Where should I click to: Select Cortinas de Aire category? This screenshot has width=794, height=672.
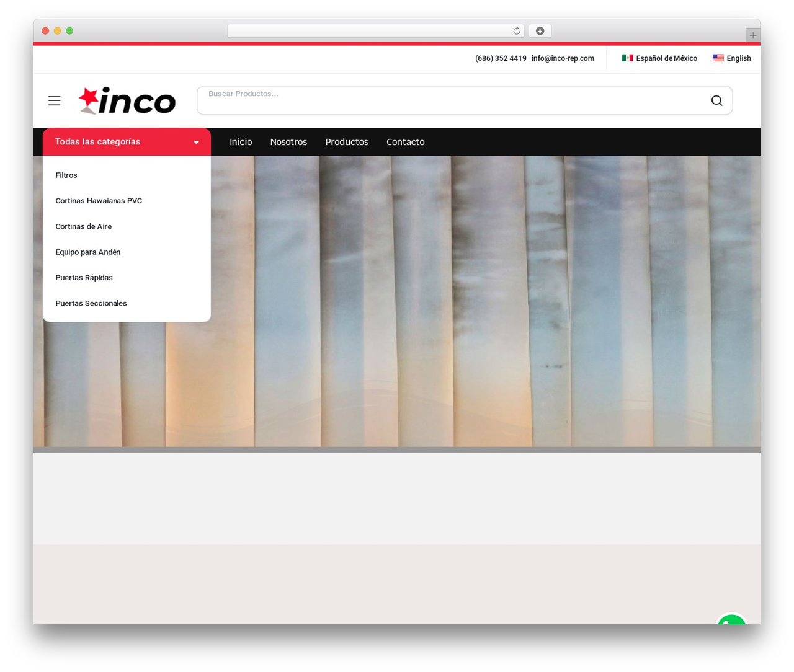(84, 226)
